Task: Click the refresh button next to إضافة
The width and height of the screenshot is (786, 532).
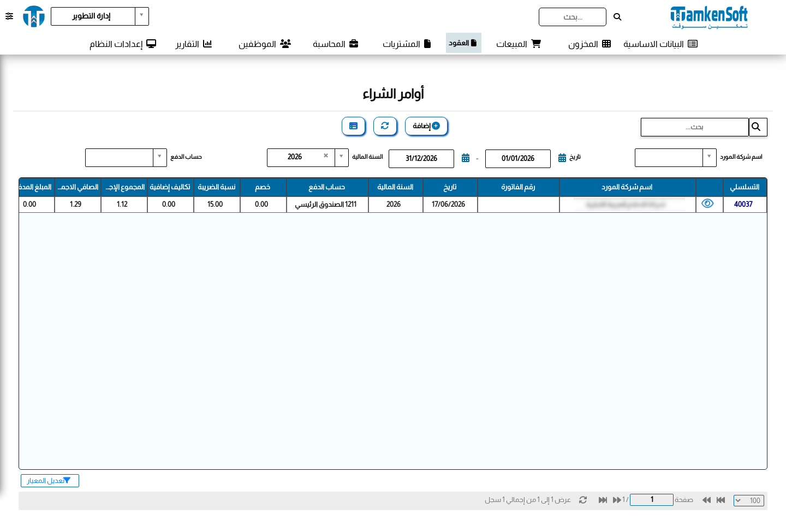Action: (385, 126)
